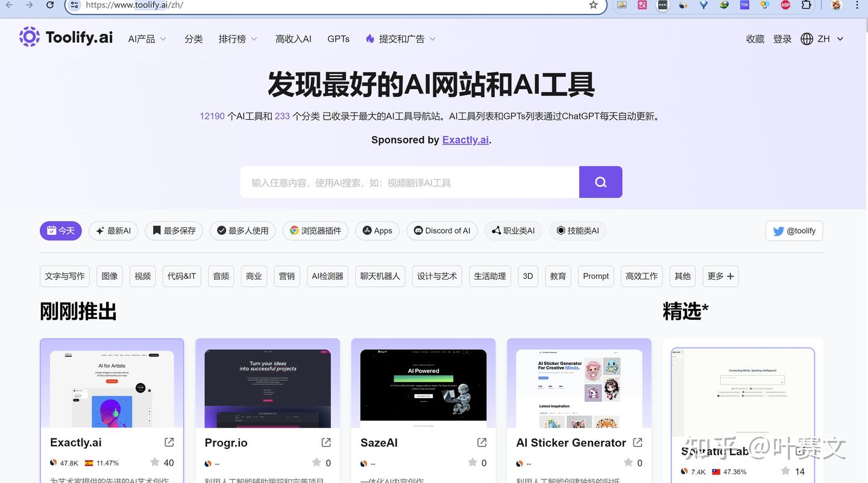Open browser three-dot menu
868x483 pixels.
(x=858, y=5)
